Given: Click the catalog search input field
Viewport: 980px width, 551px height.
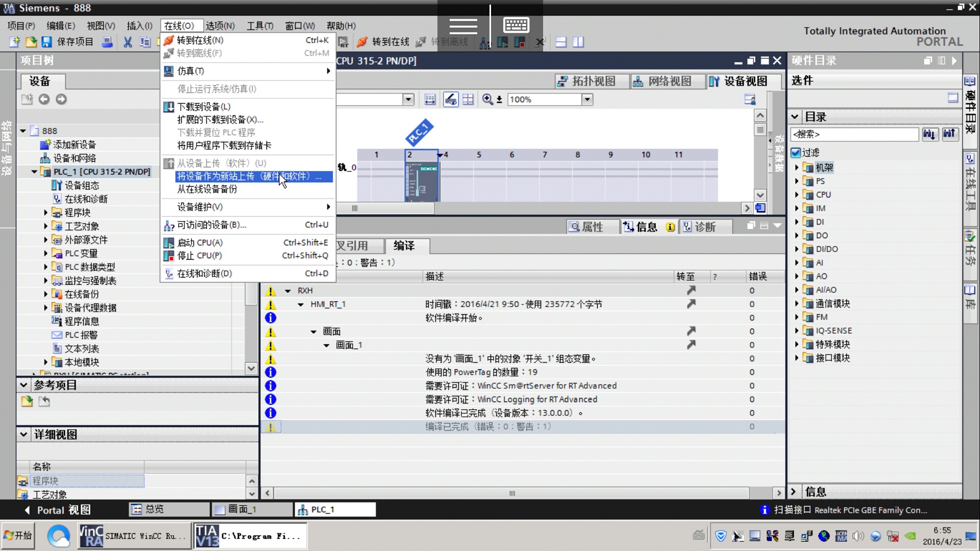Looking at the screenshot, I should pos(854,134).
